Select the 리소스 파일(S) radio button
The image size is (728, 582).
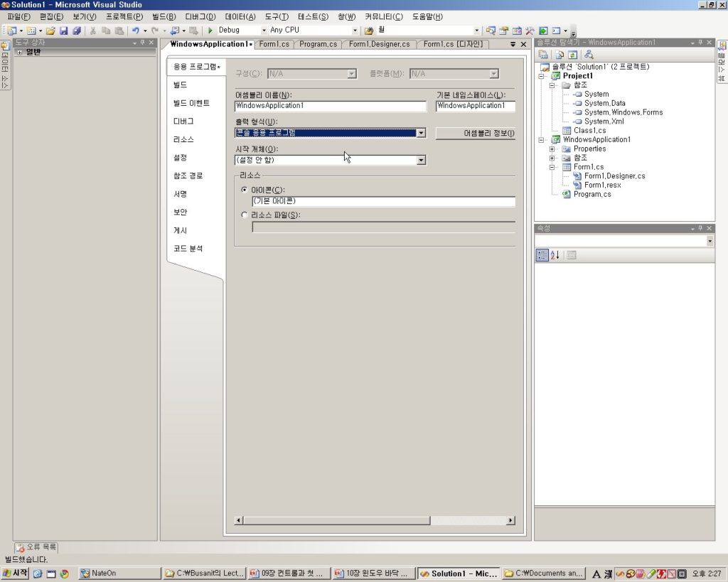tap(245, 215)
